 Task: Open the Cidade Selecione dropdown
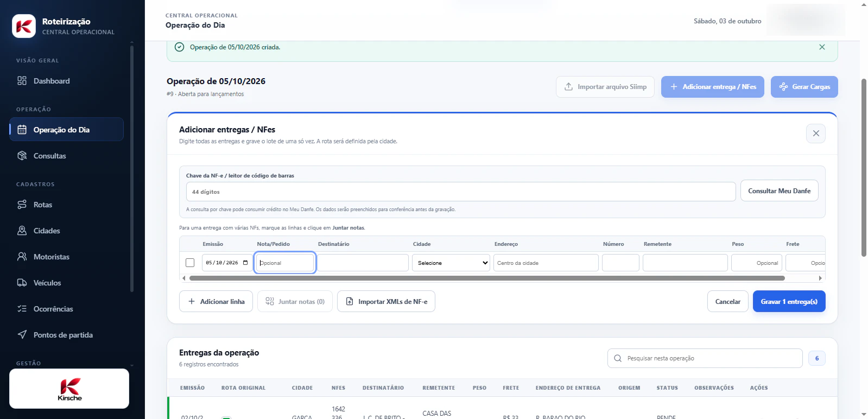(x=451, y=263)
